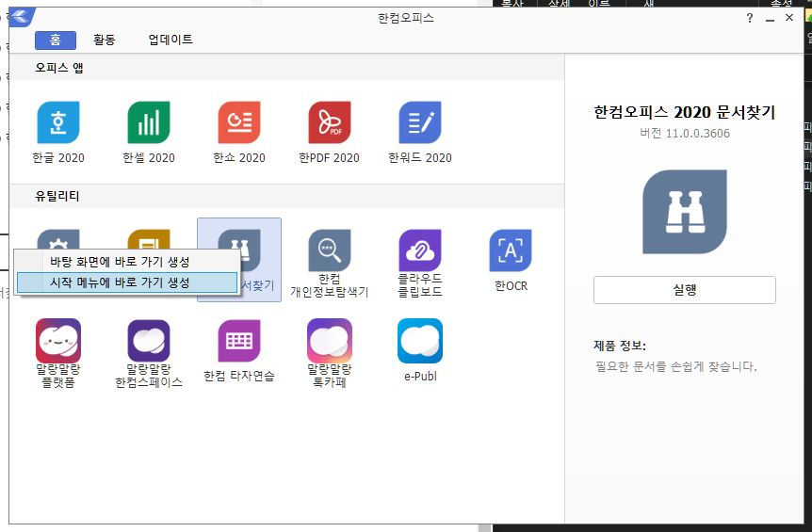The width and height of the screenshot is (812, 532).
Task: Click the 유틸리티 section header
Action: coord(57,196)
